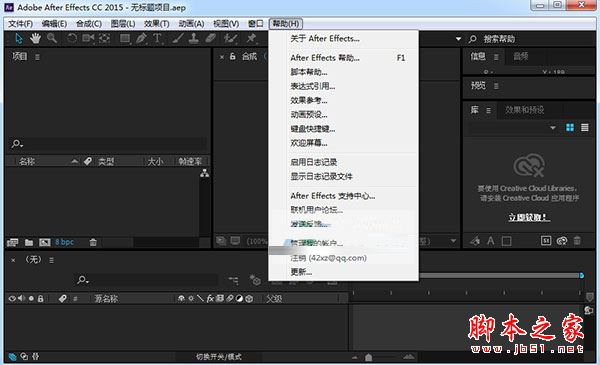Click timeline zoom slider handle
Image resolution: width=600 pixels, height=365 pixels.
click(x=368, y=357)
